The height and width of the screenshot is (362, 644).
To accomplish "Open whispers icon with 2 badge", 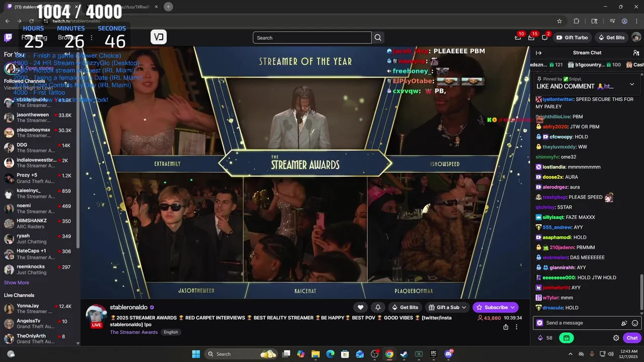I will [x=544, y=38].
